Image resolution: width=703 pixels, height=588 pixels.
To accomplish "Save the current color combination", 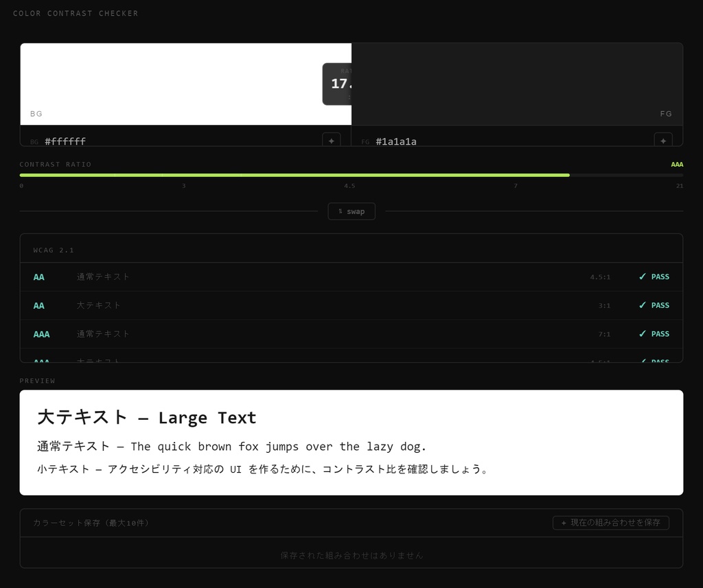I will pos(610,523).
